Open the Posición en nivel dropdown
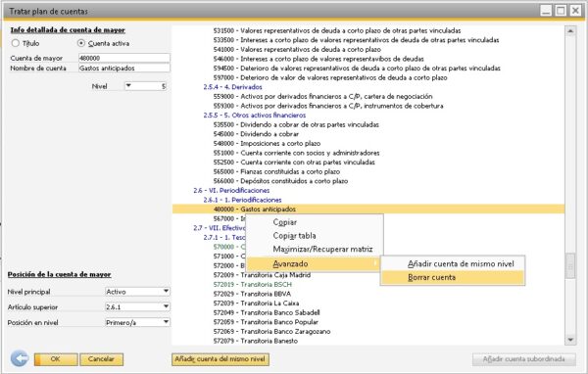Screen dimensions: 588x374 pos(166,322)
